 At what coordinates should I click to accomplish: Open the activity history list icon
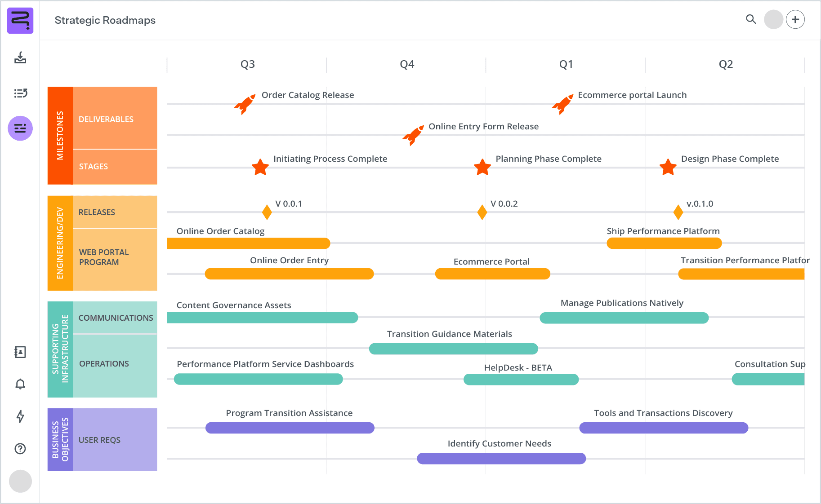20,93
